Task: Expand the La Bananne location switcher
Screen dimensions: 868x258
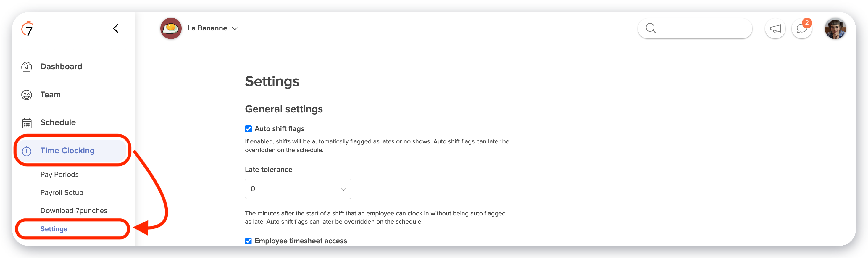Action: 213,28
